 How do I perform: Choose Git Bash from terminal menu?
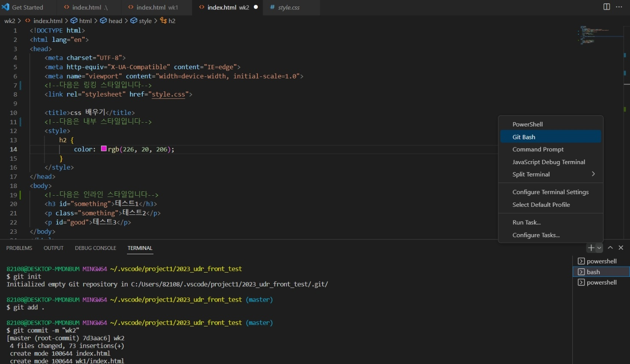click(551, 137)
